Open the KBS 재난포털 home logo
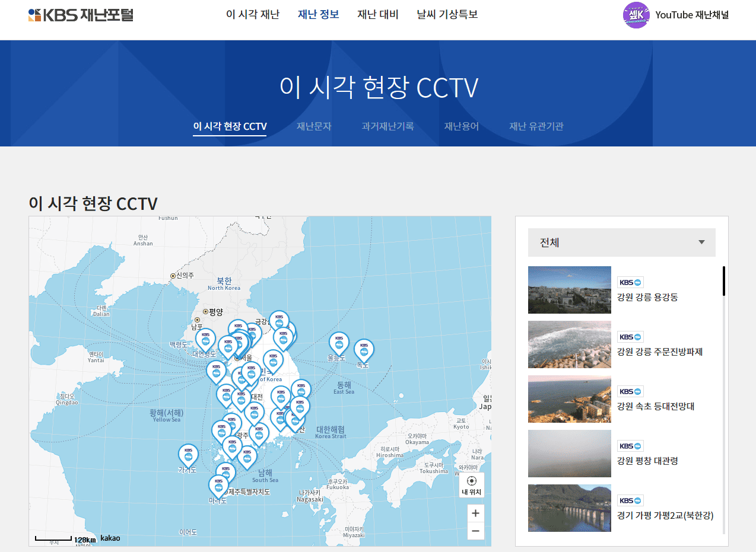 click(x=81, y=15)
